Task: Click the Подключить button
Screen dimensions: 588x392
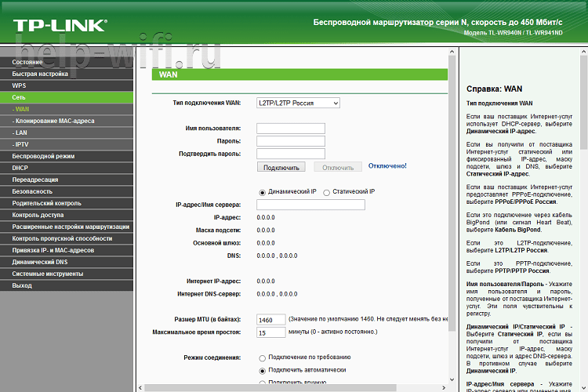Action: coord(281,167)
